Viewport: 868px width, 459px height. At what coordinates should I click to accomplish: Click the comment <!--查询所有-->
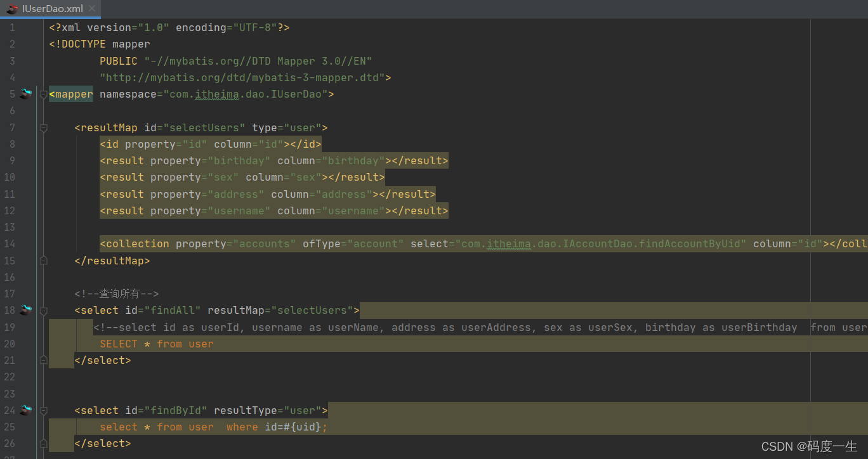116,294
